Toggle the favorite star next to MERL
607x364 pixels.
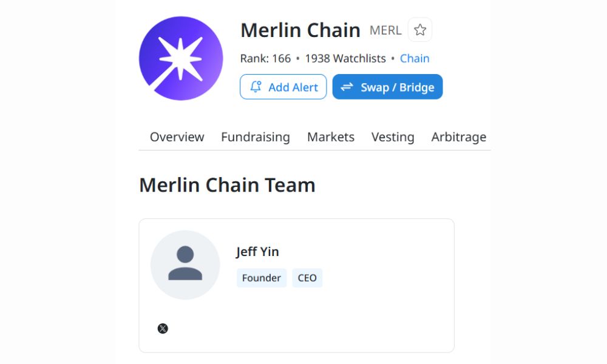419,29
